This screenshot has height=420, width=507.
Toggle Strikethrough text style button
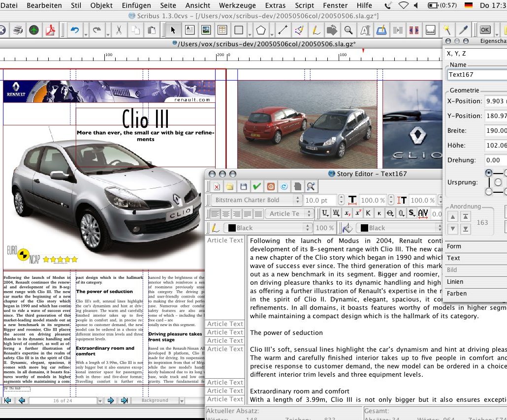click(390, 213)
